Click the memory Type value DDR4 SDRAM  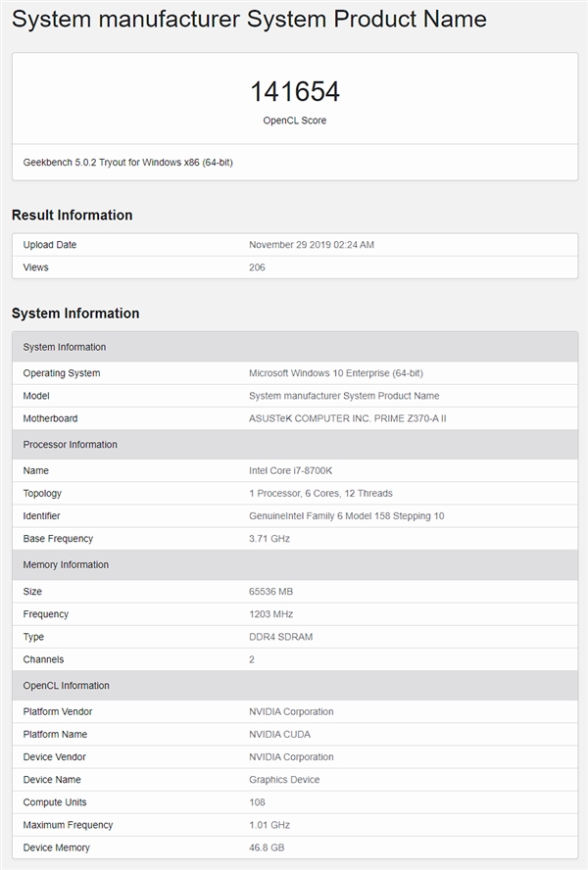coord(281,637)
